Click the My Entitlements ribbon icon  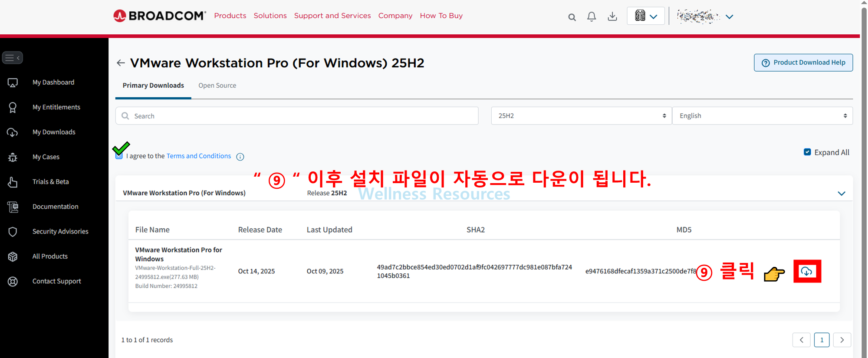click(13, 107)
